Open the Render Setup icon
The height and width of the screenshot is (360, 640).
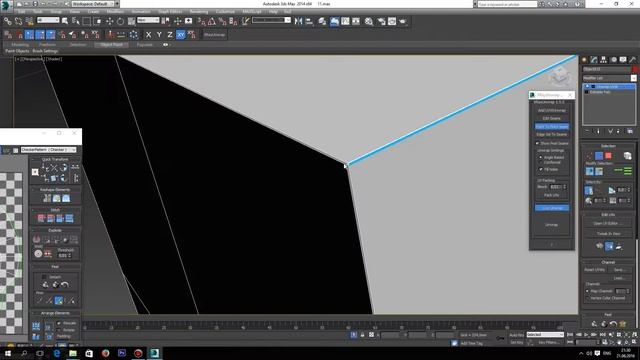(381, 21)
